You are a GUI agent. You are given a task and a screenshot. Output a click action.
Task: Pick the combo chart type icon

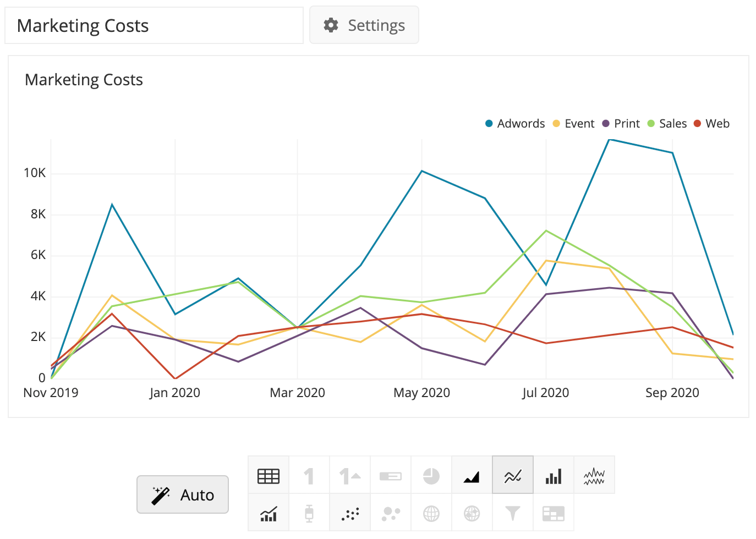point(269,513)
